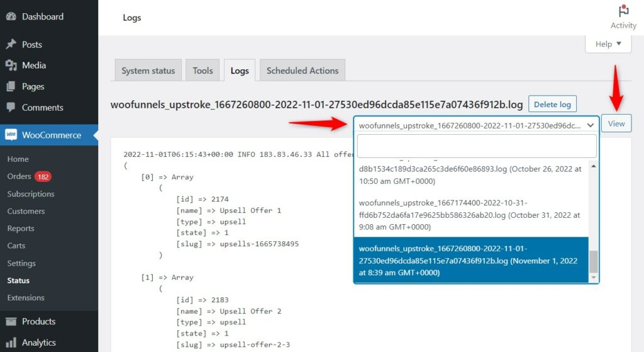Select the October 31, 2022 log option
644x352 pixels.
471,215
